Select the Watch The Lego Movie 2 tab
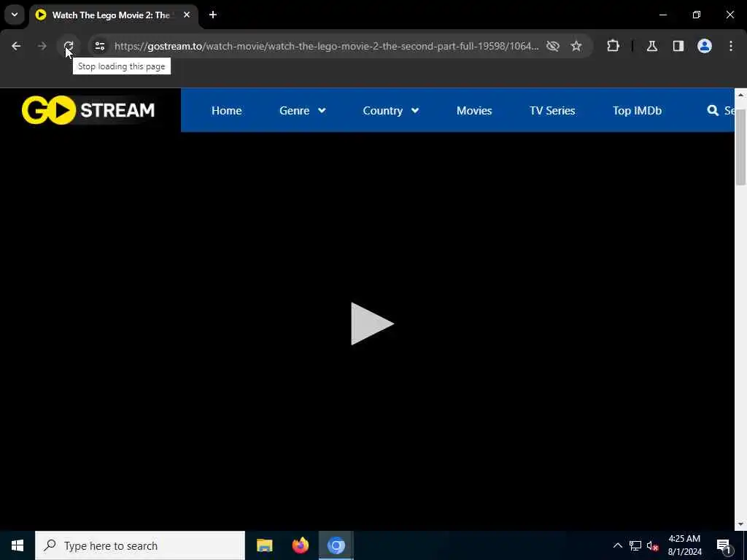The width and height of the screenshot is (747, 560). point(111,15)
